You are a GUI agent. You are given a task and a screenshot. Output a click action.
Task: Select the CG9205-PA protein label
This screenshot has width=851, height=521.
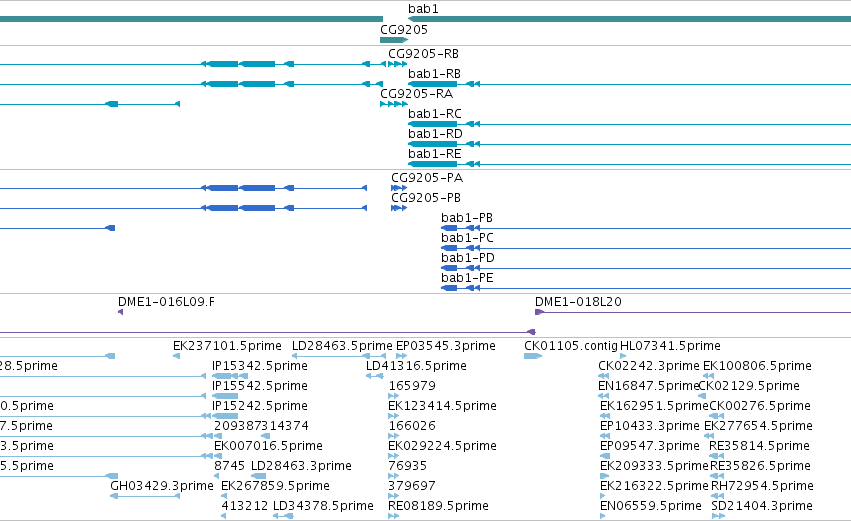pyautogui.click(x=427, y=177)
